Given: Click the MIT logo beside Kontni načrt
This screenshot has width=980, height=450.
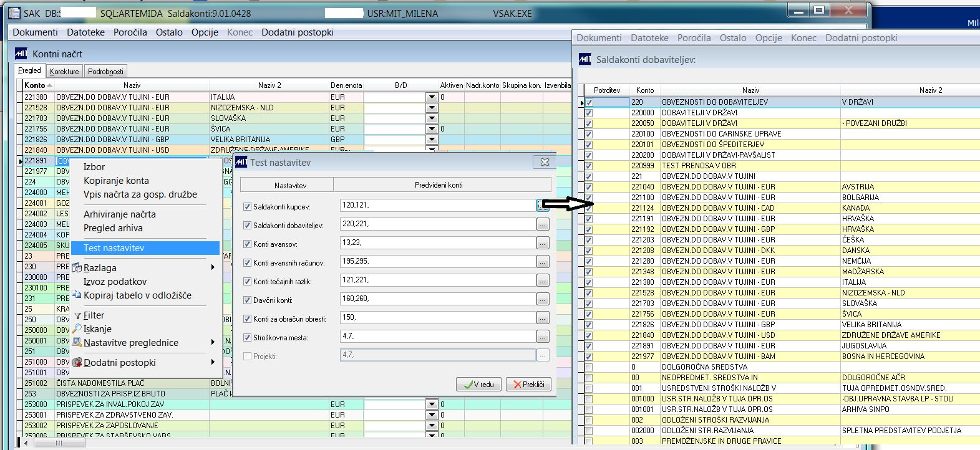Looking at the screenshot, I should [22, 54].
